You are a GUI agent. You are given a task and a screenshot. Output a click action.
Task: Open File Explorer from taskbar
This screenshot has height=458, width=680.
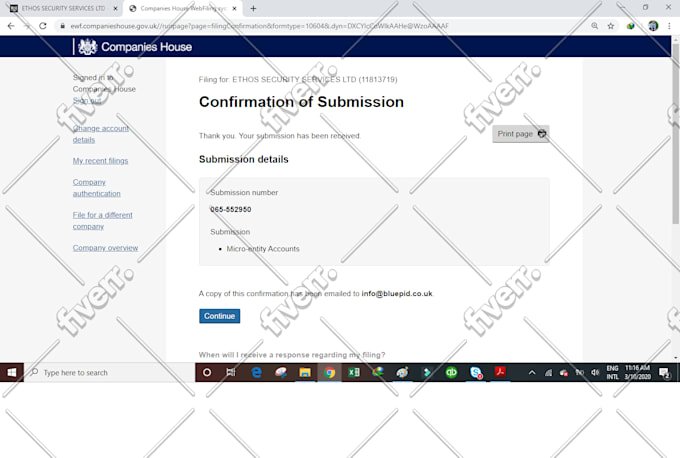[x=305, y=373]
